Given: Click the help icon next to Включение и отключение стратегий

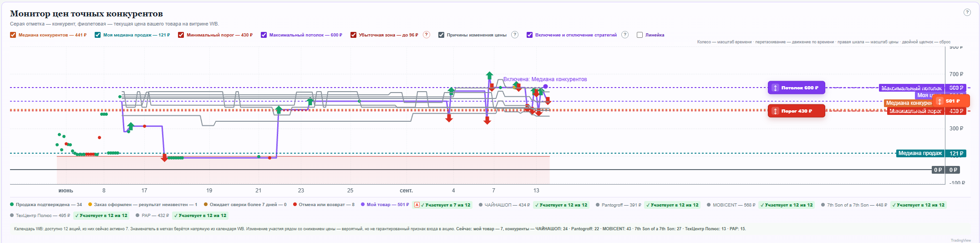Looking at the screenshot, I should [x=625, y=35].
